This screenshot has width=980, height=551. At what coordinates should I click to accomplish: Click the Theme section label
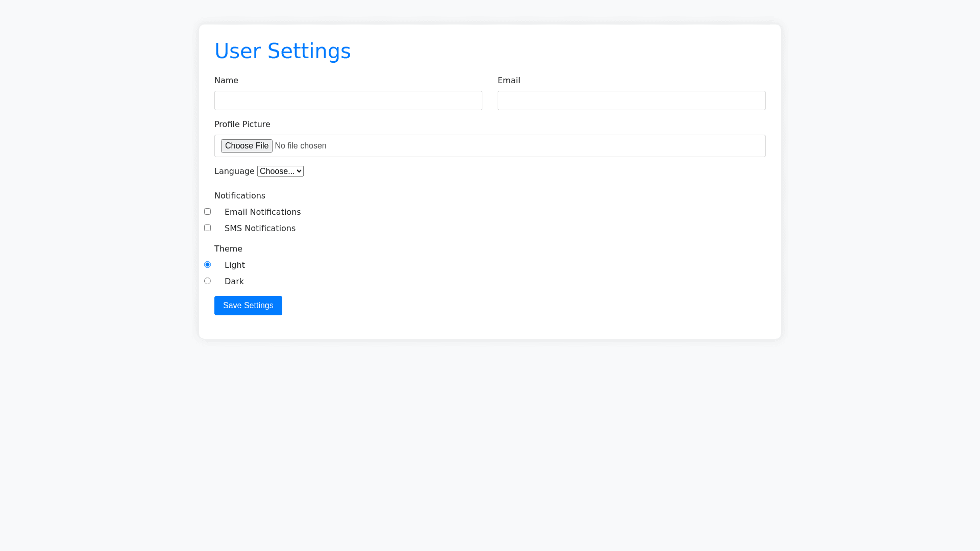pyautogui.click(x=228, y=249)
